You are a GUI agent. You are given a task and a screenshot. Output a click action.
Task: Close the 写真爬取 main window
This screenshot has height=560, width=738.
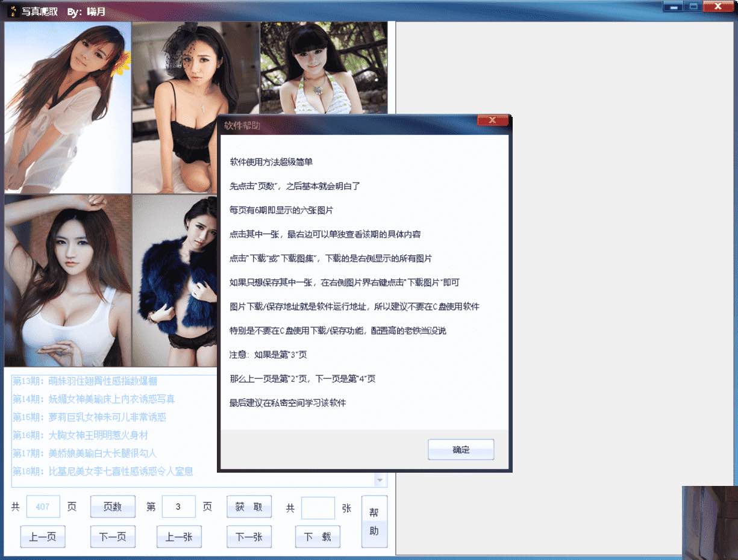719,7
